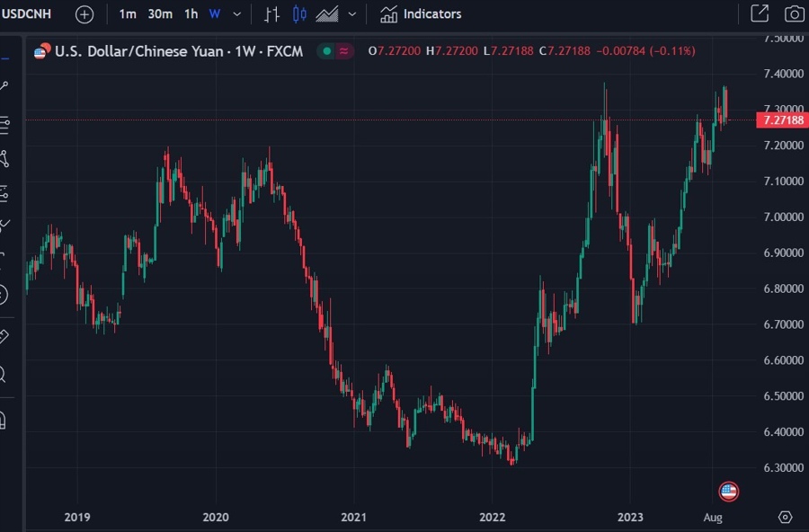
Task: Select the Area chart style icon
Action: 327,14
